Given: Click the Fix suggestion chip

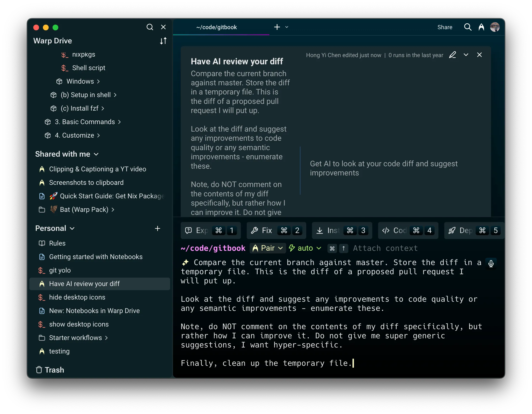Looking at the screenshot, I should click(276, 231).
